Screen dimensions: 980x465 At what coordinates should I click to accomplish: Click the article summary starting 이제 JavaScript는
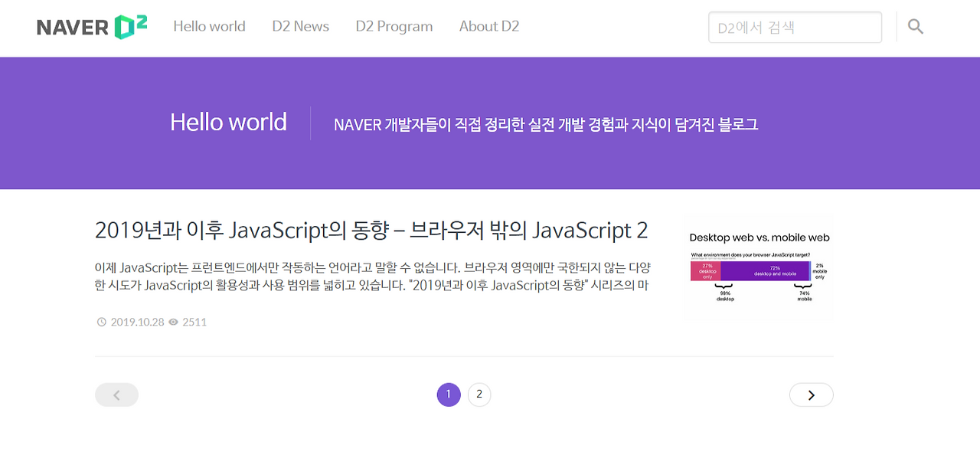tap(373, 277)
